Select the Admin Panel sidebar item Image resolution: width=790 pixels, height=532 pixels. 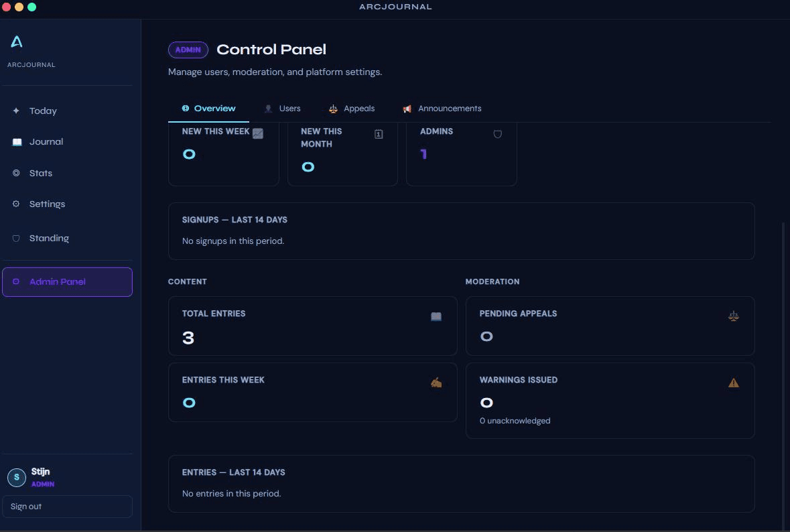pos(68,282)
